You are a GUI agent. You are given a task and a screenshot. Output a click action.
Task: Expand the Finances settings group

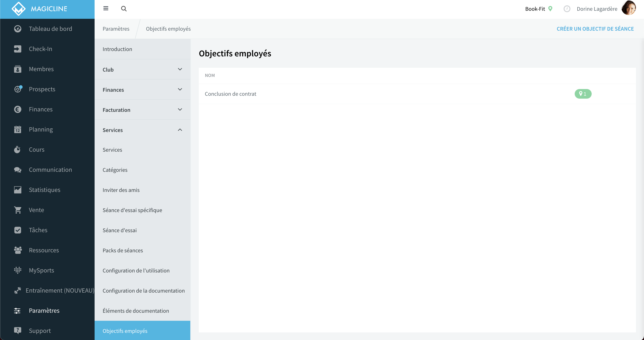(x=142, y=89)
